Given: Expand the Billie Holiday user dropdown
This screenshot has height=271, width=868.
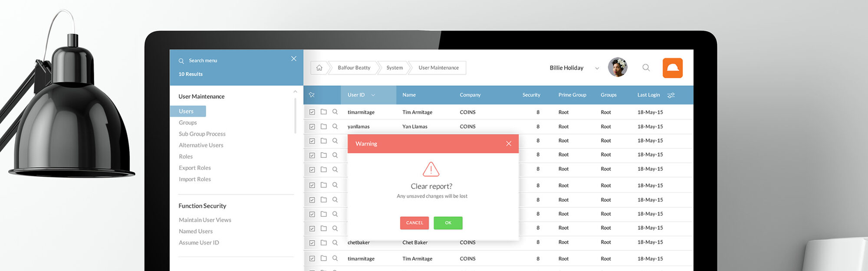Looking at the screenshot, I should click(597, 68).
